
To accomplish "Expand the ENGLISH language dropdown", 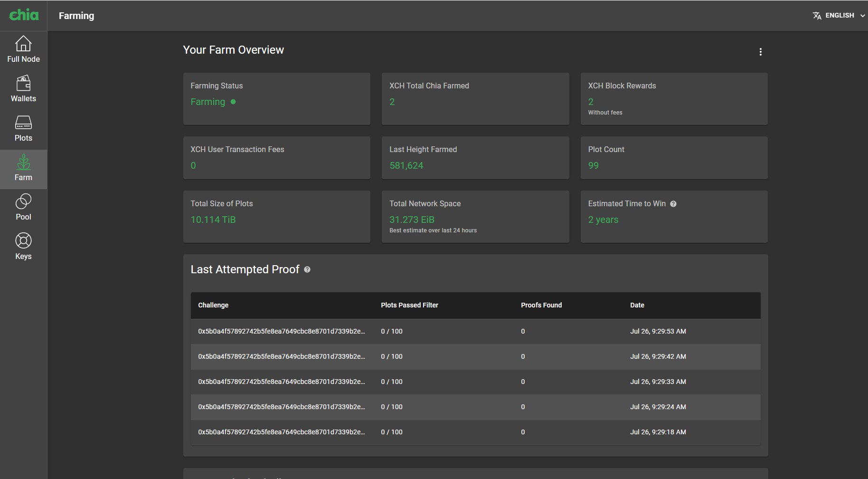I will [x=839, y=15].
